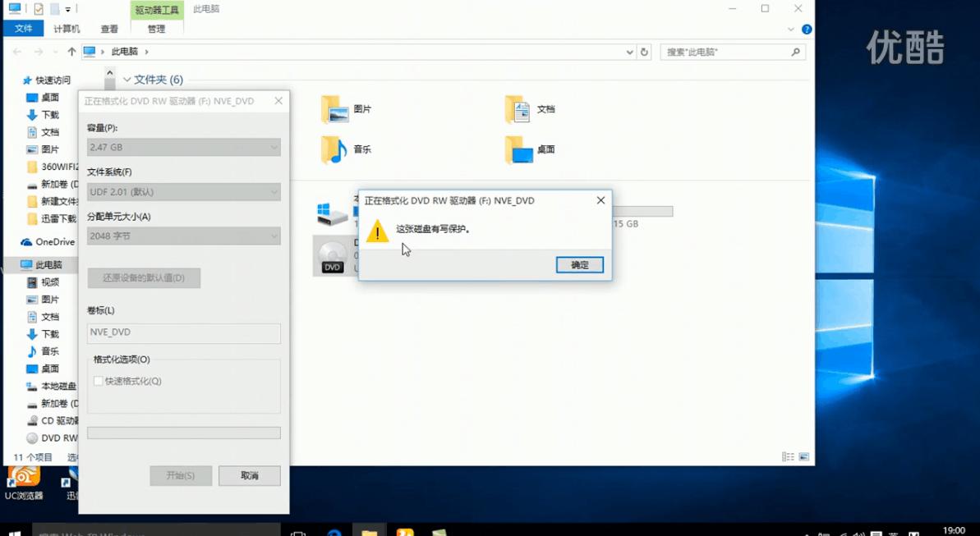The height and width of the screenshot is (536, 980).
Task: Click the File Explorer taskbar icon
Action: [370, 531]
